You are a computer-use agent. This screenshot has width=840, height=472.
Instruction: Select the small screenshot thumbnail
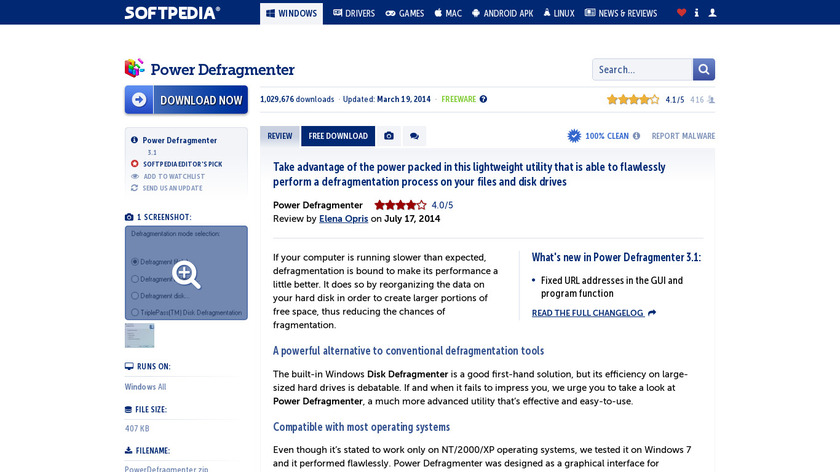(139, 335)
